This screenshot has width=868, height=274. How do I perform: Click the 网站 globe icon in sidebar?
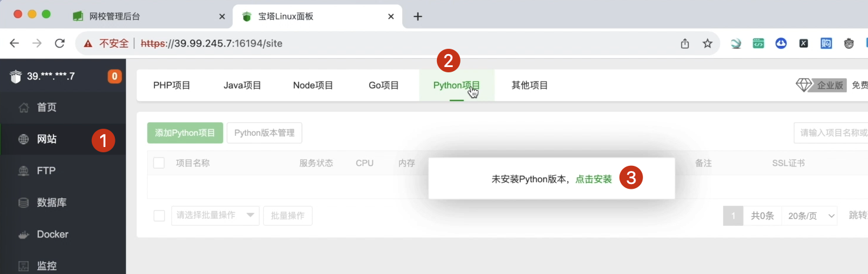[24, 139]
